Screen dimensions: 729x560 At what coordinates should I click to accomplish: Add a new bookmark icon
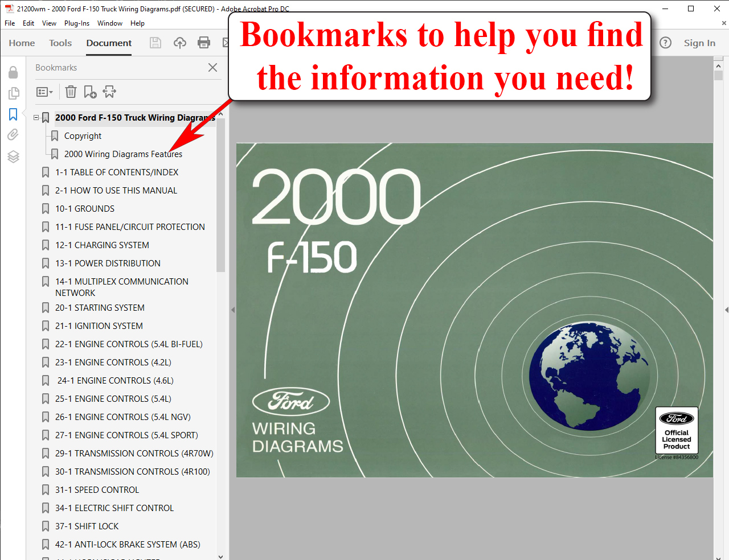click(x=90, y=92)
